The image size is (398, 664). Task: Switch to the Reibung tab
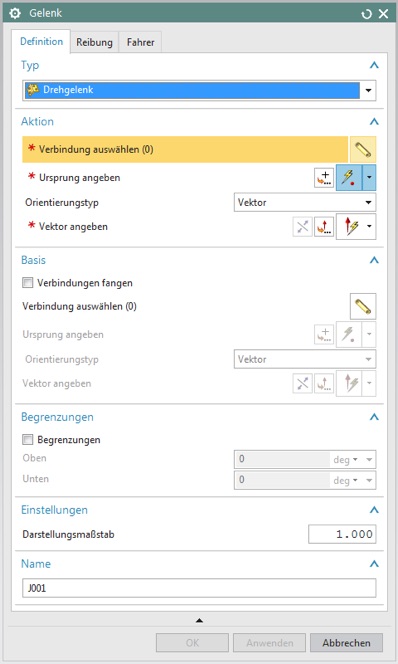[x=94, y=42]
